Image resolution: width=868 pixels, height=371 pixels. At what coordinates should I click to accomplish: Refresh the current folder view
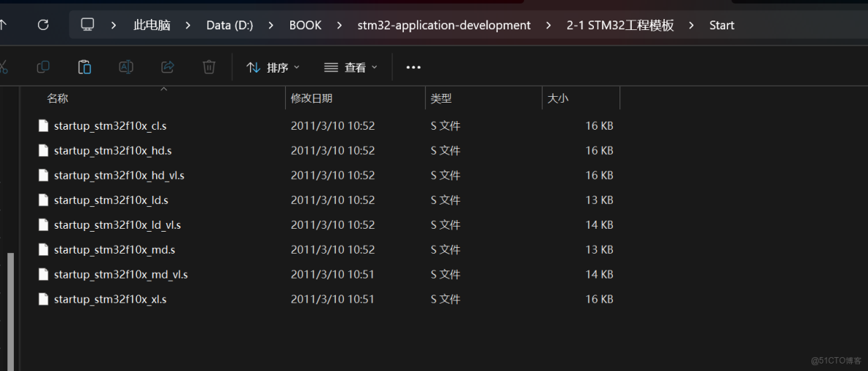pos(43,25)
